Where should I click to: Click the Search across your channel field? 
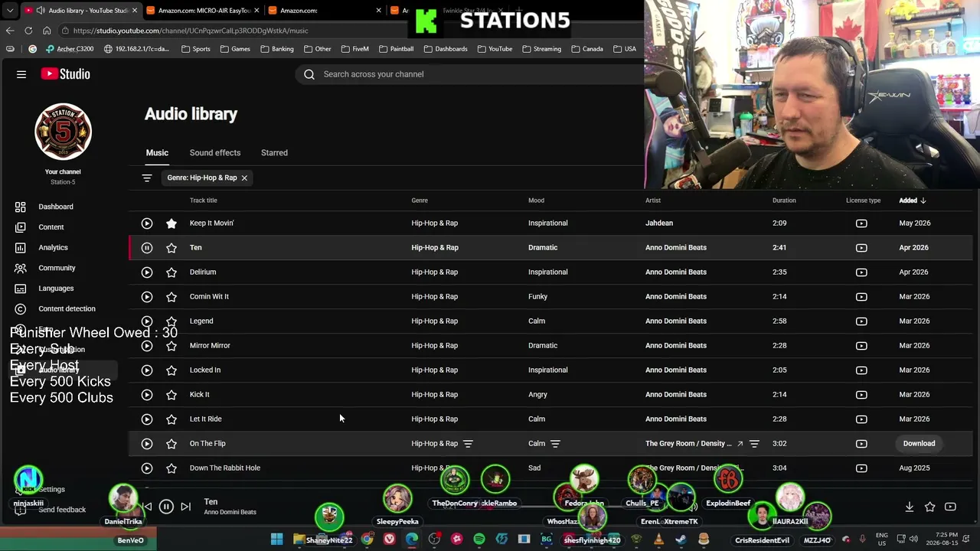(x=469, y=74)
